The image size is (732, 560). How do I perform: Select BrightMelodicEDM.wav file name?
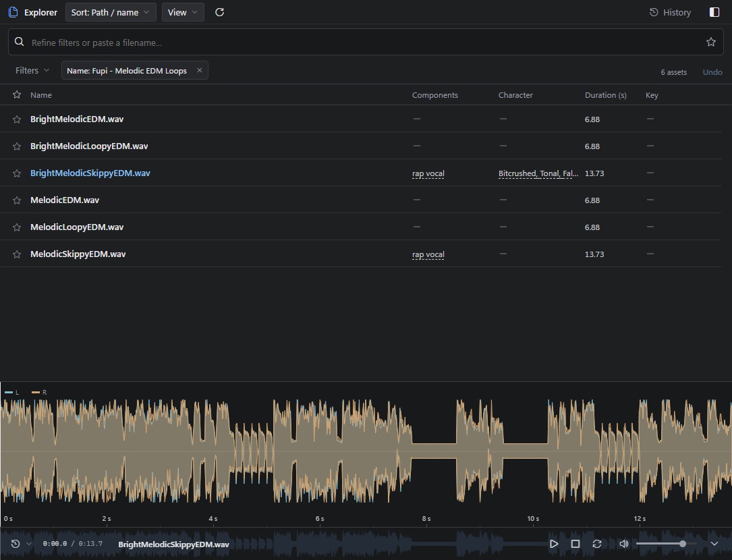[77, 119]
